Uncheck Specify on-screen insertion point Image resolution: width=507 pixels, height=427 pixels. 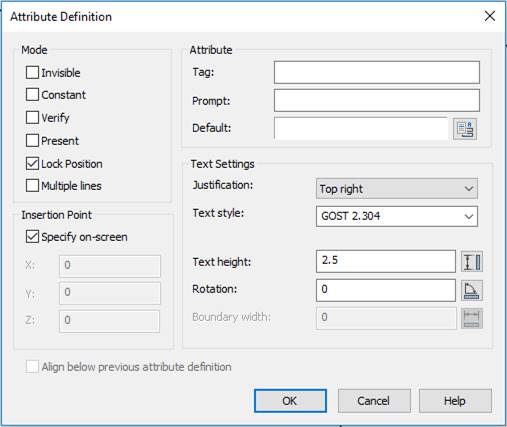[32, 237]
